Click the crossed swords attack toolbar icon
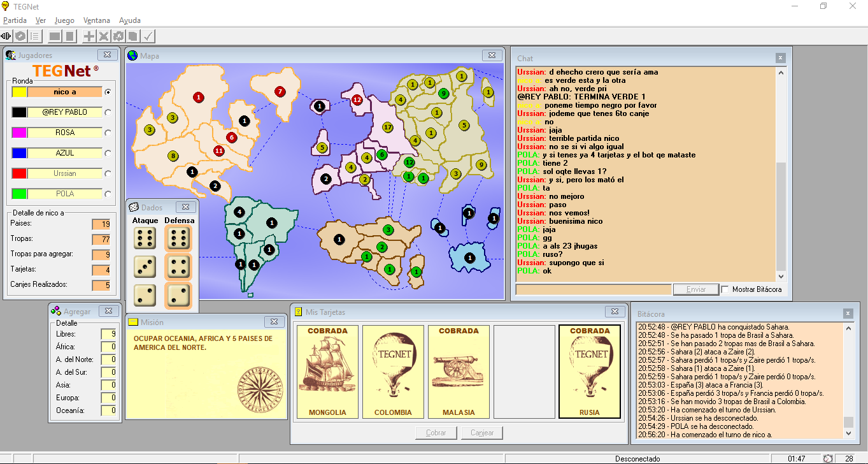The height and width of the screenshot is (464, 868). point(104,36)
